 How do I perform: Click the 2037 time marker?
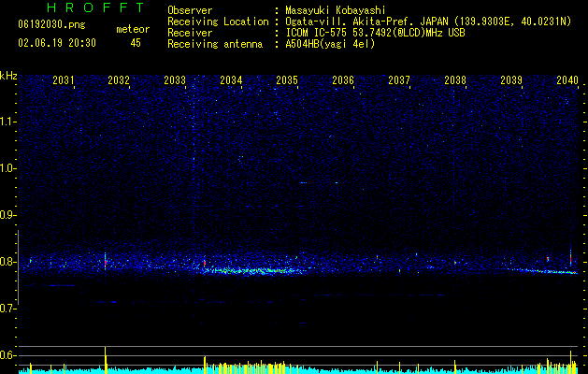pyautogui.click(x=399, y=80)
